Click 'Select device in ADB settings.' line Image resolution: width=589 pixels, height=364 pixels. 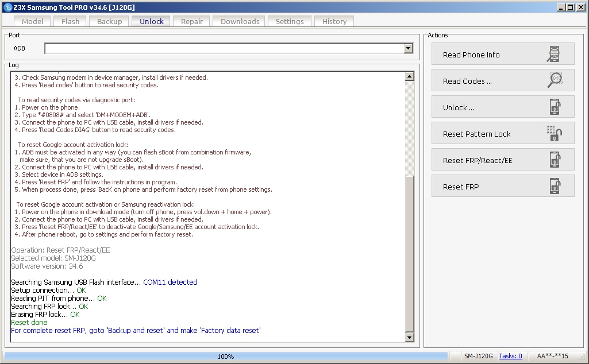(59, 175)
